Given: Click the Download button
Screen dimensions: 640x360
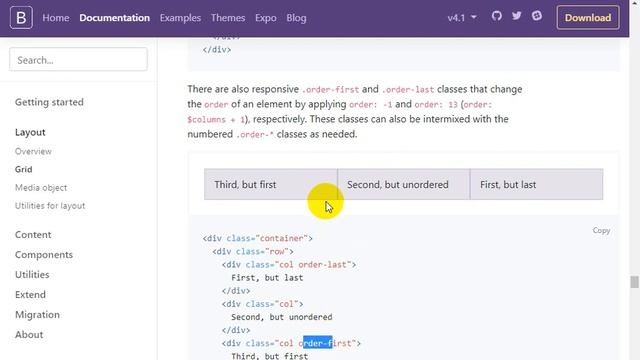Looking at the screenshot, I should pos(588,18).
